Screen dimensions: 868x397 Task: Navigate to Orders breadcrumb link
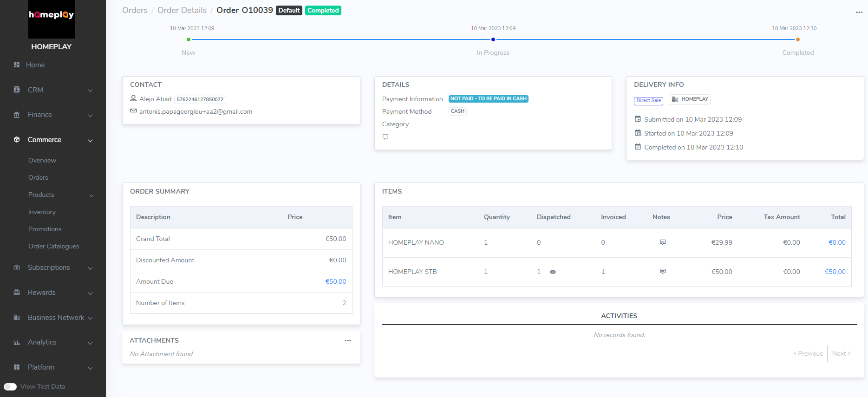pyautogui.click(x=135, y=10)
